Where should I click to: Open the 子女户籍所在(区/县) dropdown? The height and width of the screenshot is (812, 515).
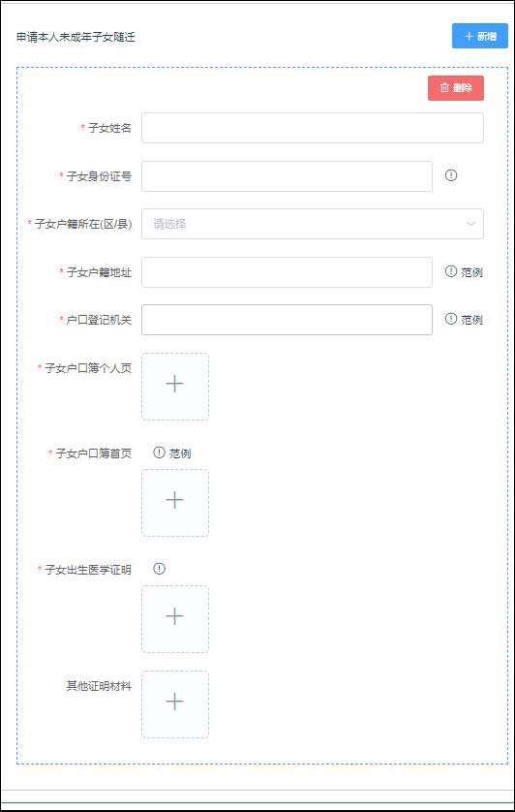313,224
